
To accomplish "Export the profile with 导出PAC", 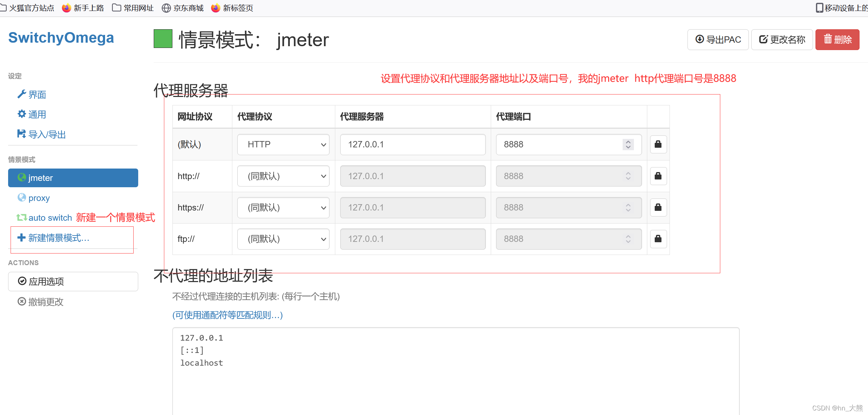I will 718,39.
